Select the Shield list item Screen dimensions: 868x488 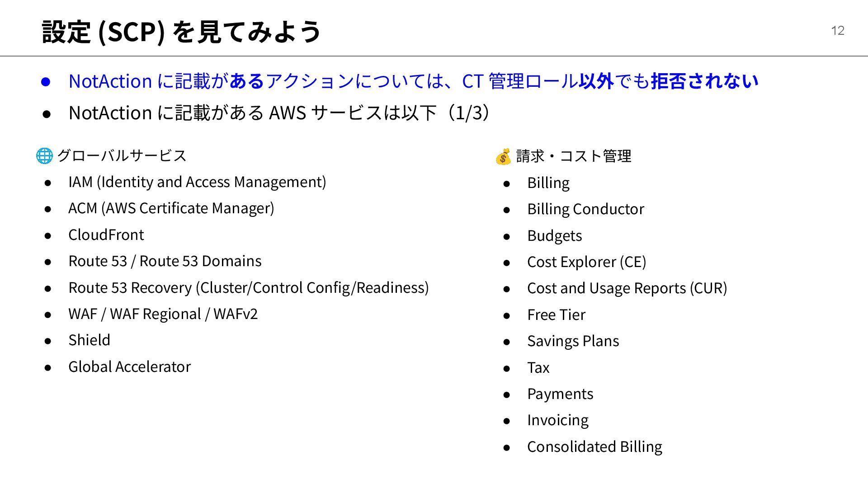(x=90, y=340)
